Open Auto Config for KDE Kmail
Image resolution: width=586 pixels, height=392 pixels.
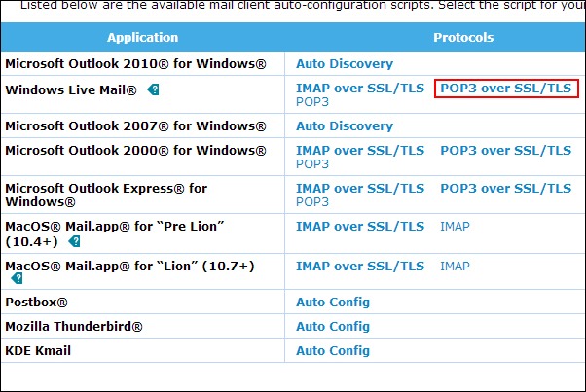click(x=333, y=350)
